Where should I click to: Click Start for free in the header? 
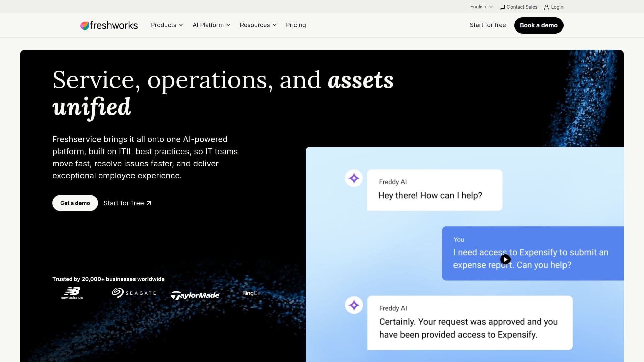point(488,25)
